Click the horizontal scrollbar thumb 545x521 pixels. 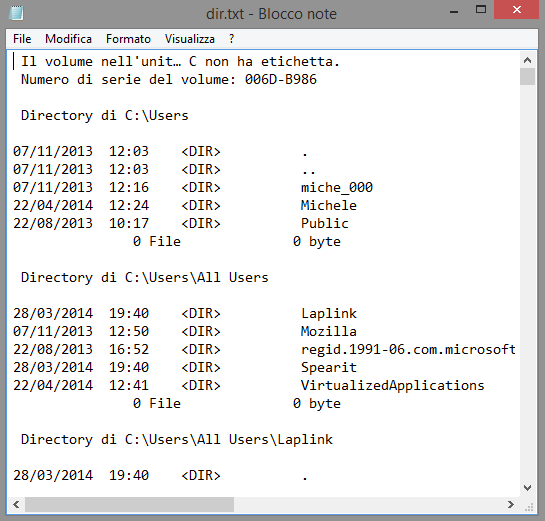point(129,504)
